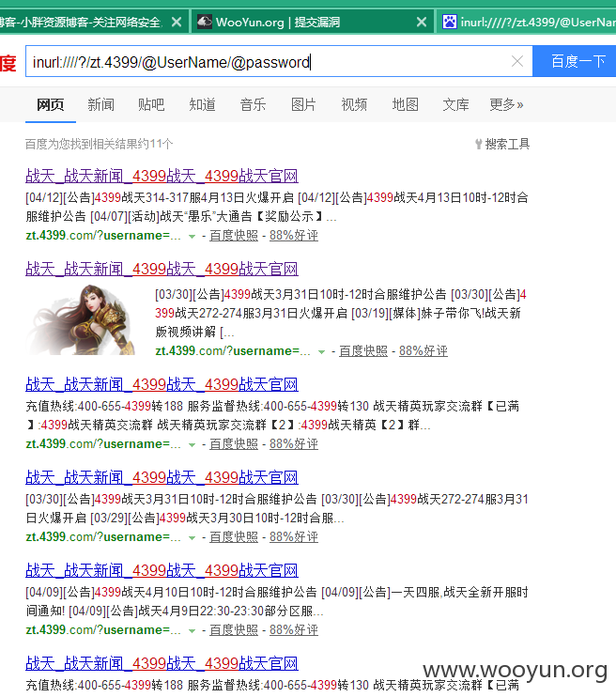Open 百度快照 of the 充值热线 result
The image size is (616, 697).
tap(234, 444)
